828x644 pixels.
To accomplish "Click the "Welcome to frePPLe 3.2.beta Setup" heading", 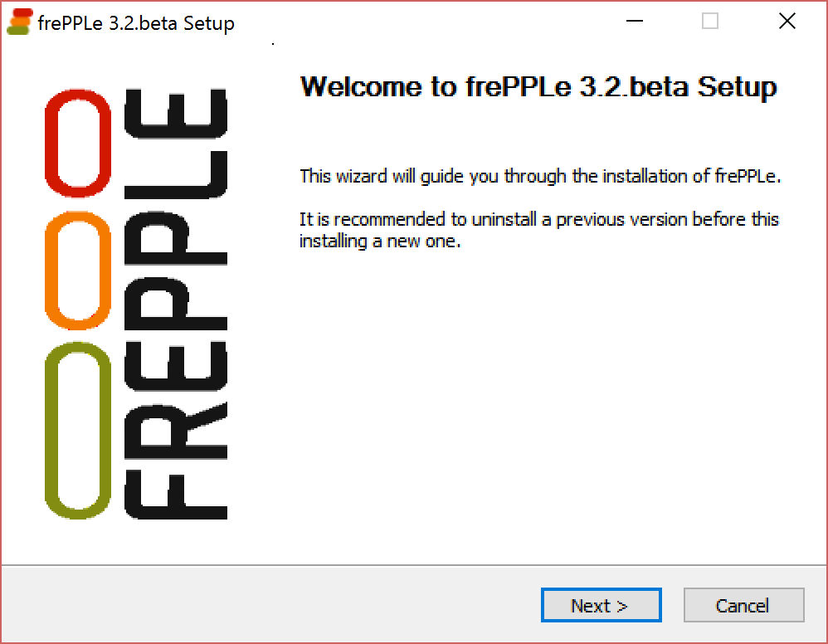I will point(538,87).
